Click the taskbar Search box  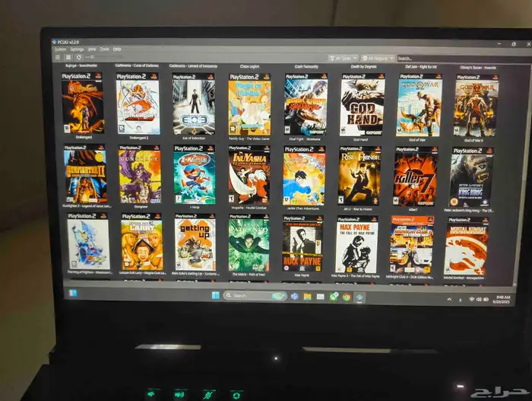pos(255,296)
